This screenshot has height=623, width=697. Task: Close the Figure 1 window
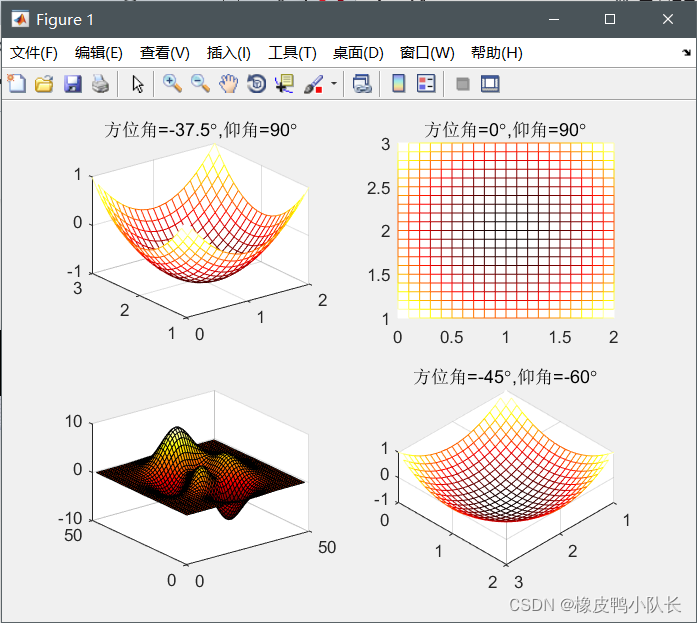668,19
